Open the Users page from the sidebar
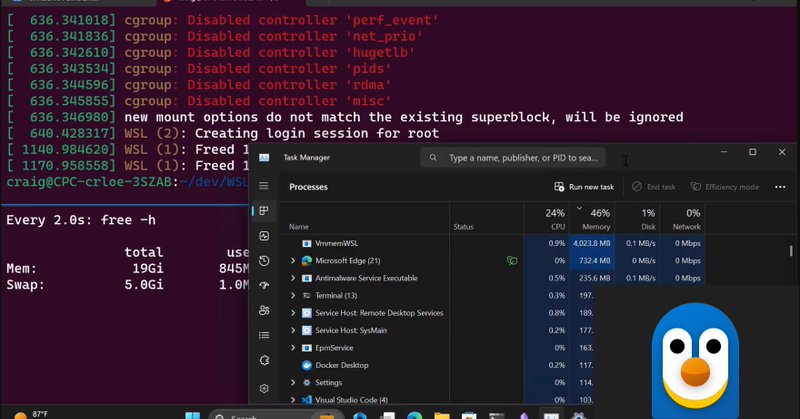Screen dimensions: 800x419 264,310
